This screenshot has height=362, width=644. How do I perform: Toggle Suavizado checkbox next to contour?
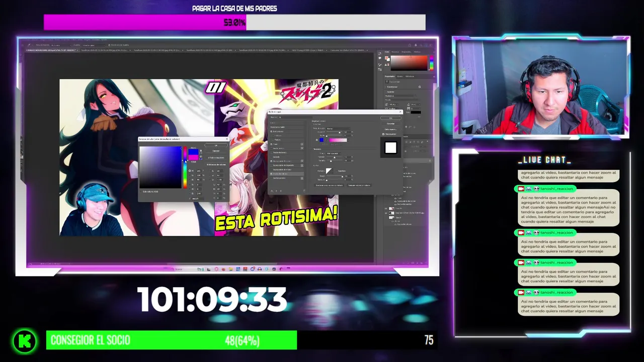click(336, 171)
